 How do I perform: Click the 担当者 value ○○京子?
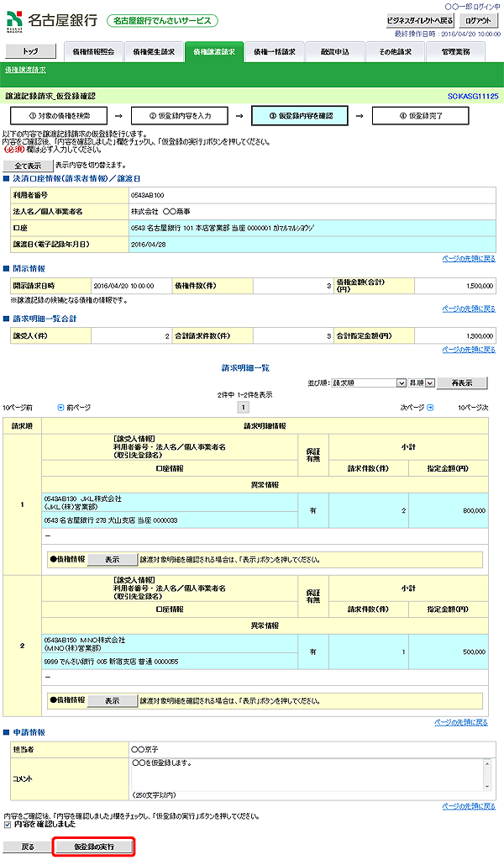pyautogui.click(x=144, y=749)
